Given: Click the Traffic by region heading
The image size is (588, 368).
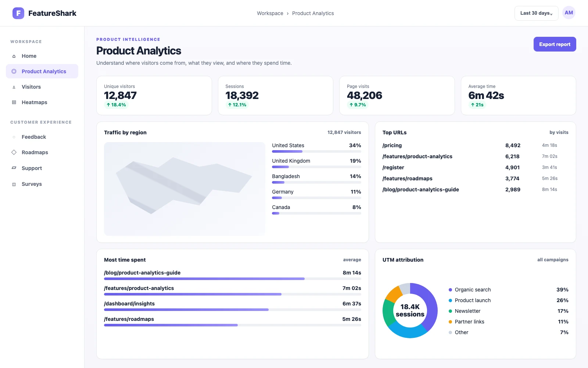Looking at the screenshot, I should 125,132.
